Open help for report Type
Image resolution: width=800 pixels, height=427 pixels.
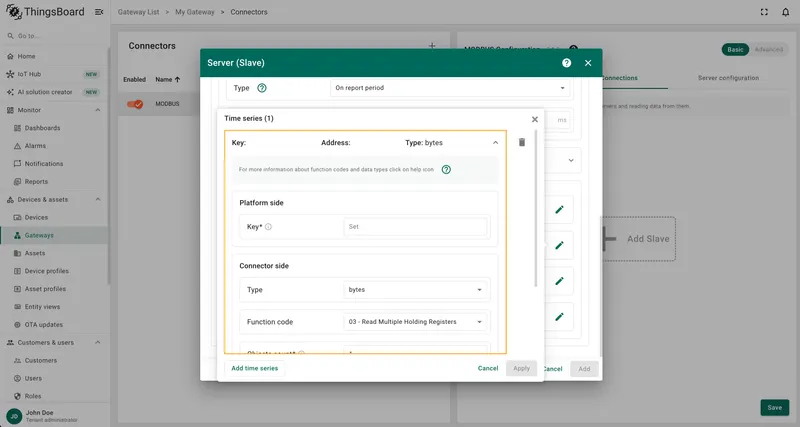(262, 88)
